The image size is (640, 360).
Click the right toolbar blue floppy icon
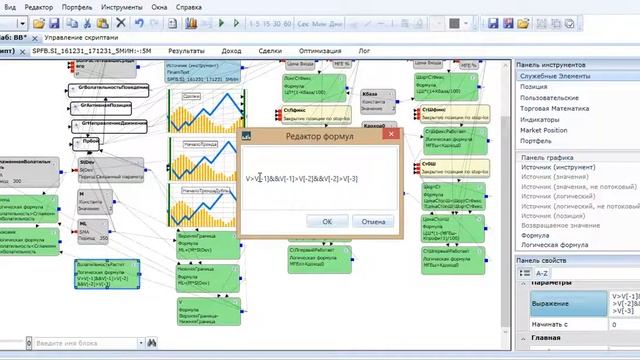point(493,23)
